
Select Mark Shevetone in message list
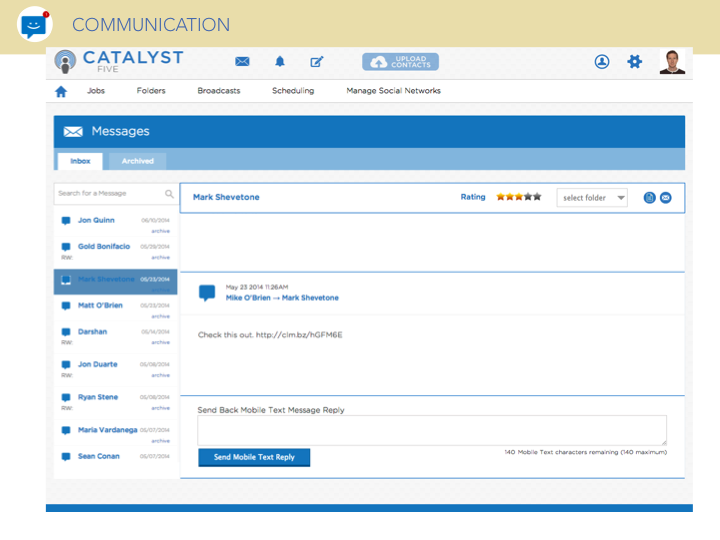115,281
